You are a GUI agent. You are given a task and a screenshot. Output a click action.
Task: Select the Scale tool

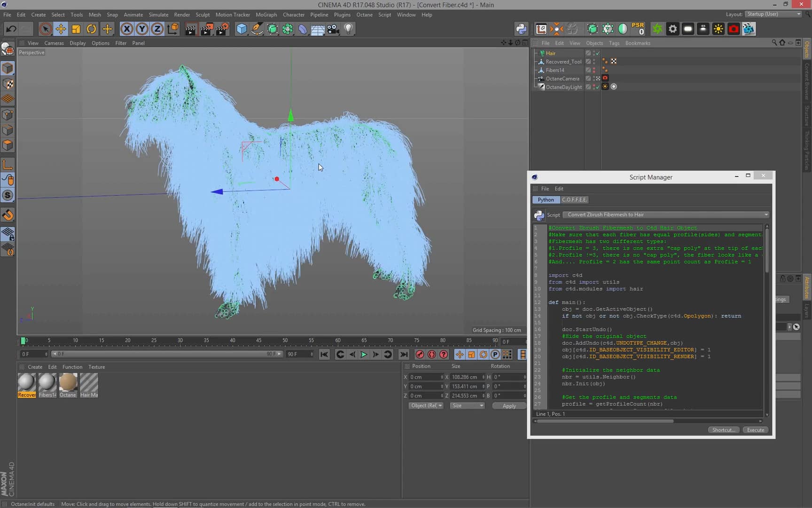tap(76, 29)
